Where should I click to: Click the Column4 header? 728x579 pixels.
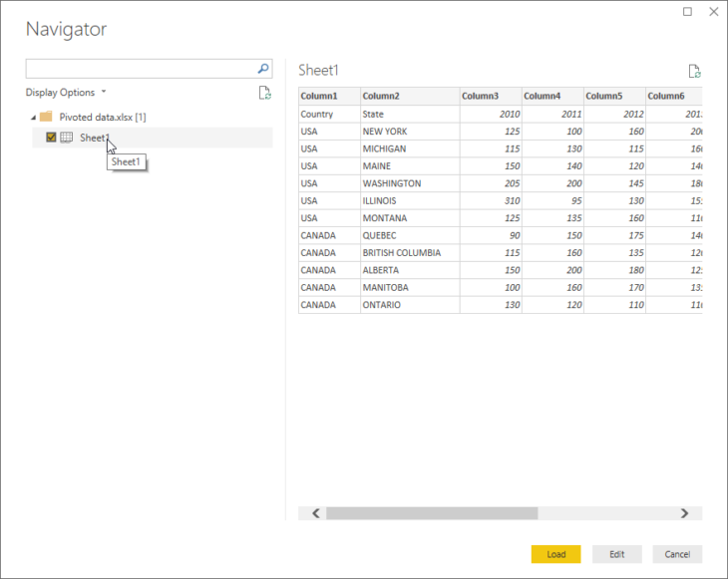click(552, 96)
